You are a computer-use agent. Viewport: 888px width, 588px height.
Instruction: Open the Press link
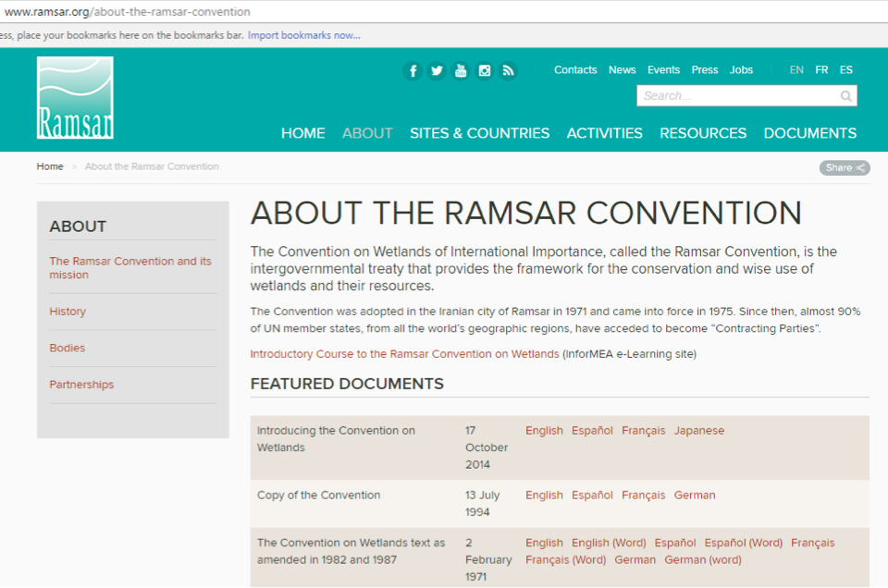[x=705, y=69]
